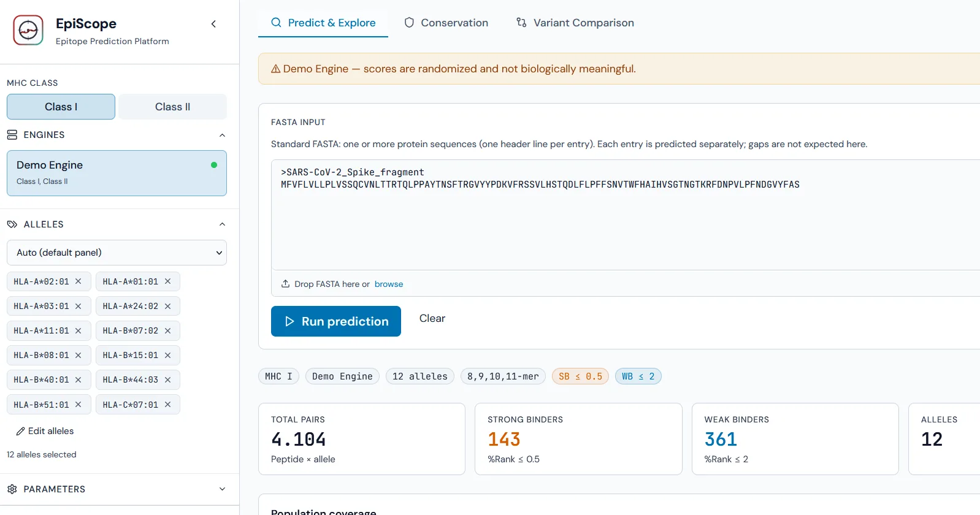980x515 pixels.
Task: Remove the HLA-A*02:01 allele chip
Action: [x=78, y=281]
